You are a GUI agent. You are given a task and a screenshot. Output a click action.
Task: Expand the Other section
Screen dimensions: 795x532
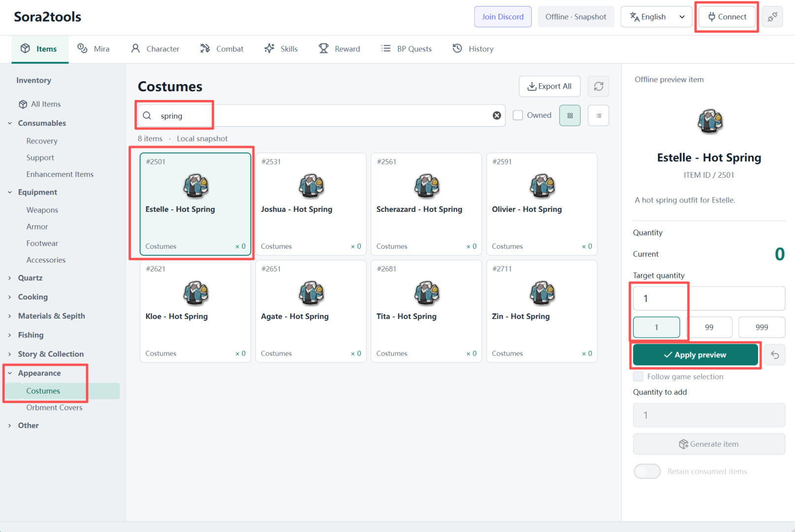(10, 426)
